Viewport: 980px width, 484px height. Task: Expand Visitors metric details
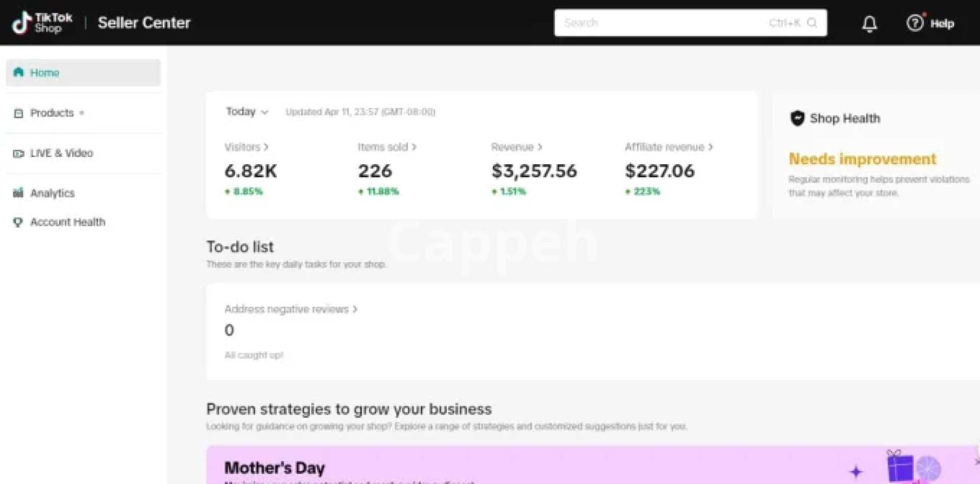tap(247, 147)
